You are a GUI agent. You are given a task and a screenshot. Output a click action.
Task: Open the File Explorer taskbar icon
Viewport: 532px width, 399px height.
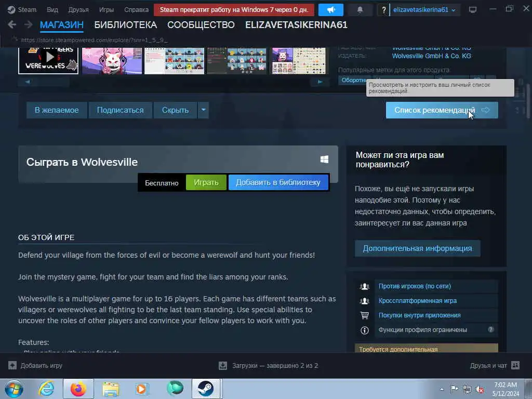(x=111, y=389)
